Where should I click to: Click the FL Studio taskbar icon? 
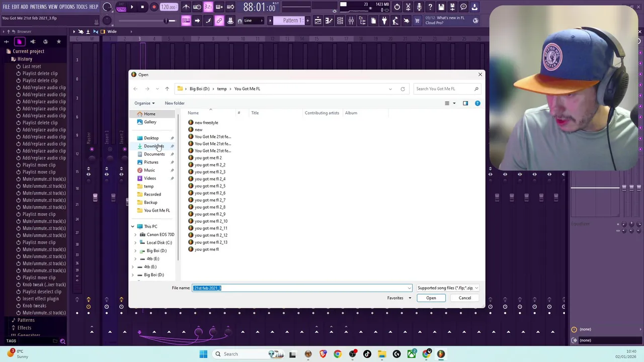[441, 354]
